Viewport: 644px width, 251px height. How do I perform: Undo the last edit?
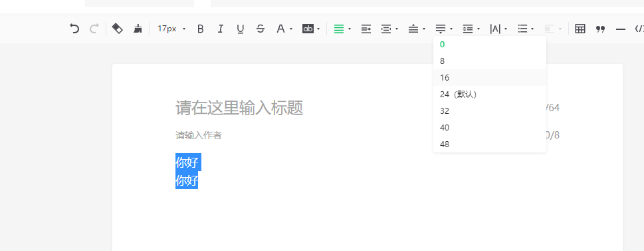pyautogui.click(x=74, y=29)
